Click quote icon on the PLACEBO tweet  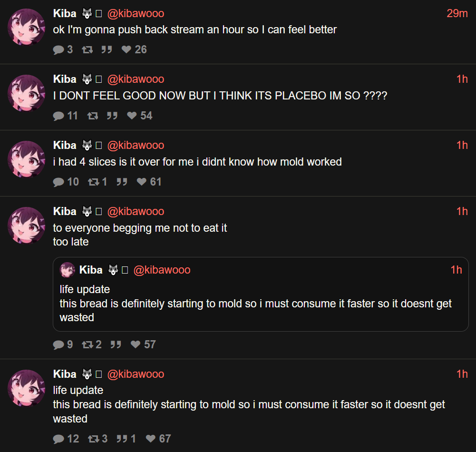click(x=112, y=116)
